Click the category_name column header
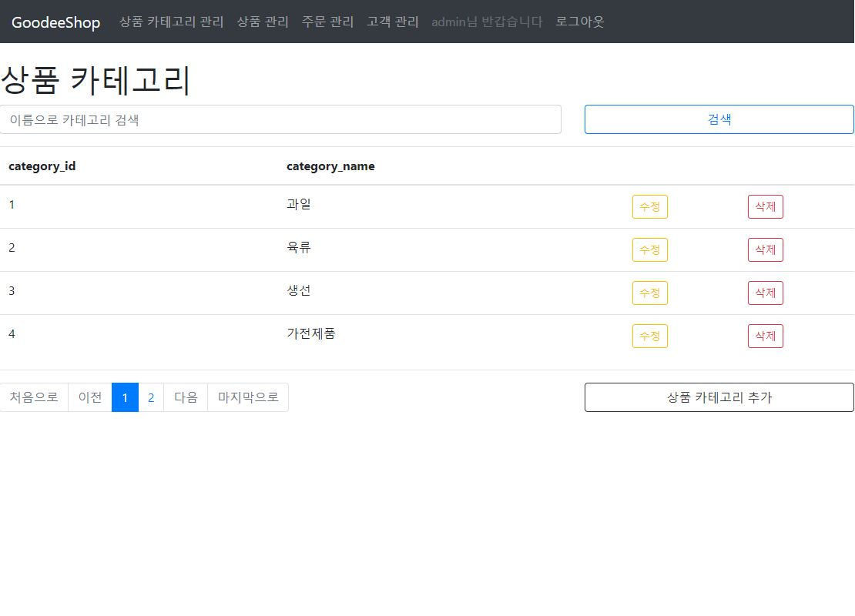The height and width of the screenshot is (616, 855). (330, 166)
